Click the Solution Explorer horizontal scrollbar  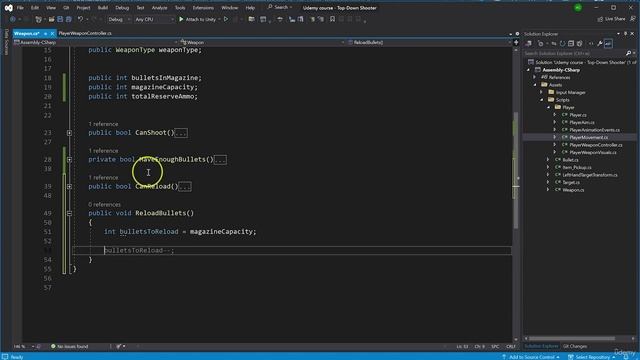572,338
